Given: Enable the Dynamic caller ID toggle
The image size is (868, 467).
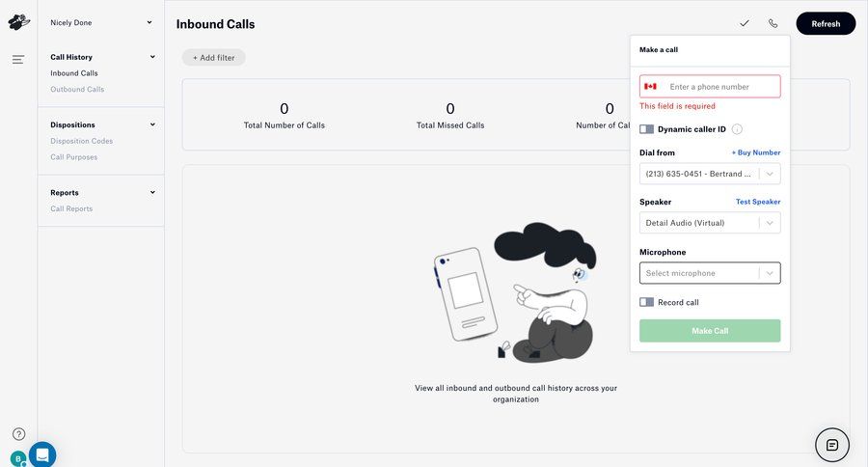Looking at the screenshot, I should pos(646,129).
